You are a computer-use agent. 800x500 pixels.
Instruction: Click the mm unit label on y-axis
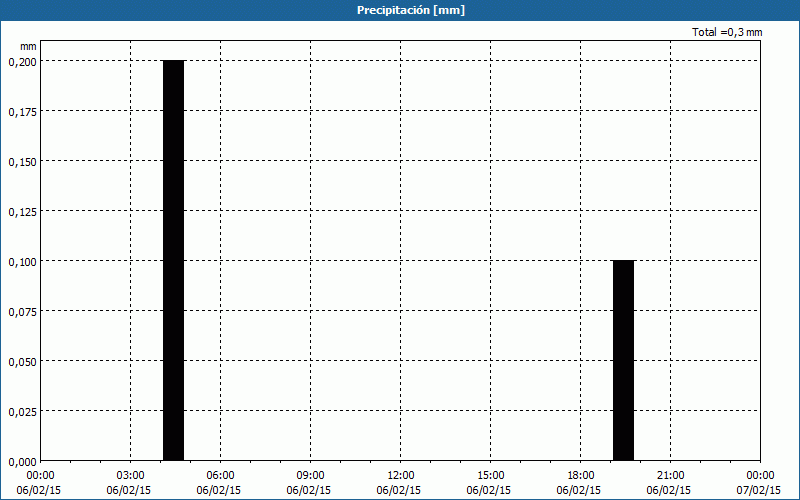28,46
